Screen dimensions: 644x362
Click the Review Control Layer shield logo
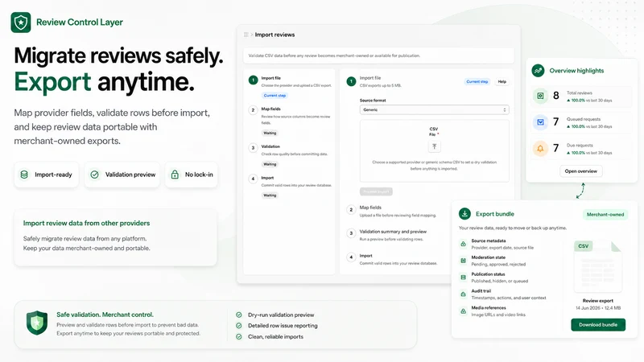click(x=21, y=23)
